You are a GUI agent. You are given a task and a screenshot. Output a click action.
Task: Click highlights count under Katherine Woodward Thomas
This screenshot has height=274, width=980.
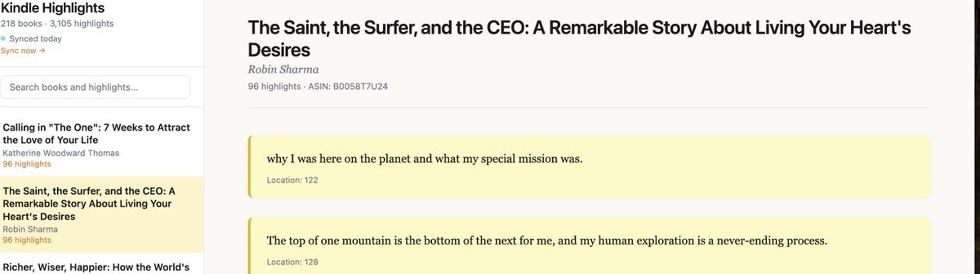(27, 164)
